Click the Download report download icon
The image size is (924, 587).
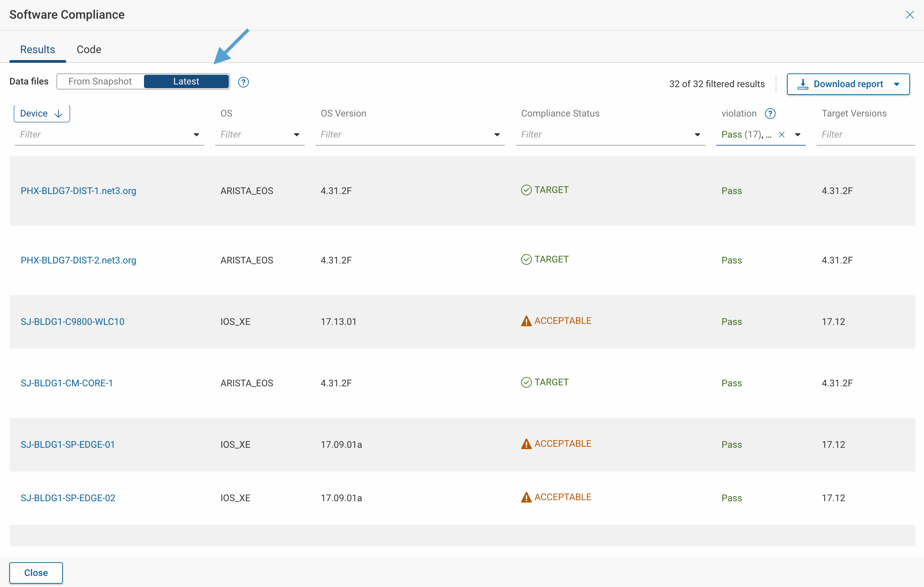click(803, 84)
